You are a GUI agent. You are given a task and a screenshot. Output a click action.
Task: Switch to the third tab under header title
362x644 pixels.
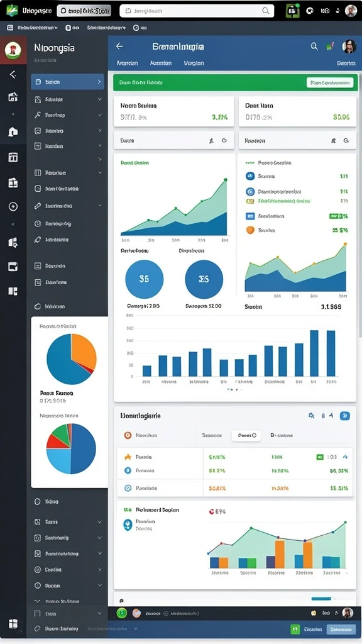194,64
